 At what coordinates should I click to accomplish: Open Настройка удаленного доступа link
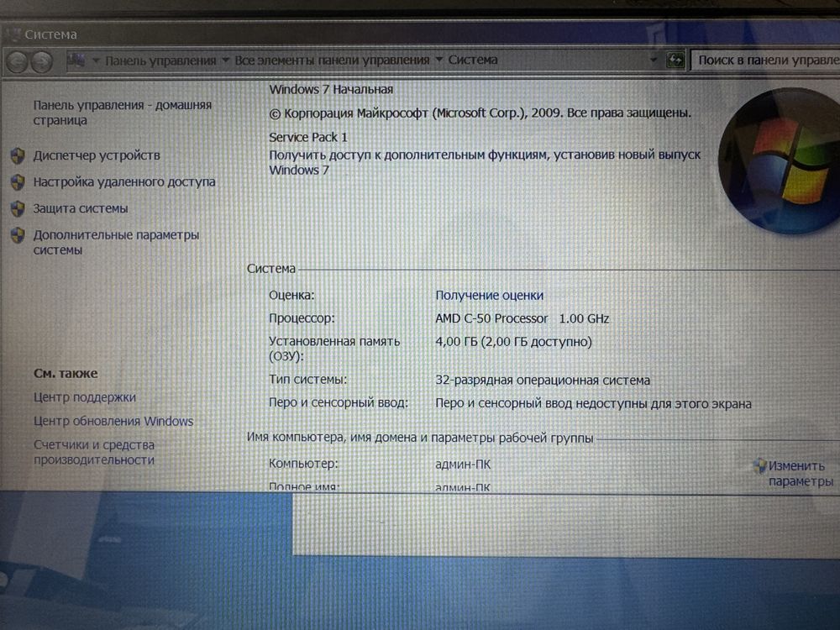pos(124,182)
